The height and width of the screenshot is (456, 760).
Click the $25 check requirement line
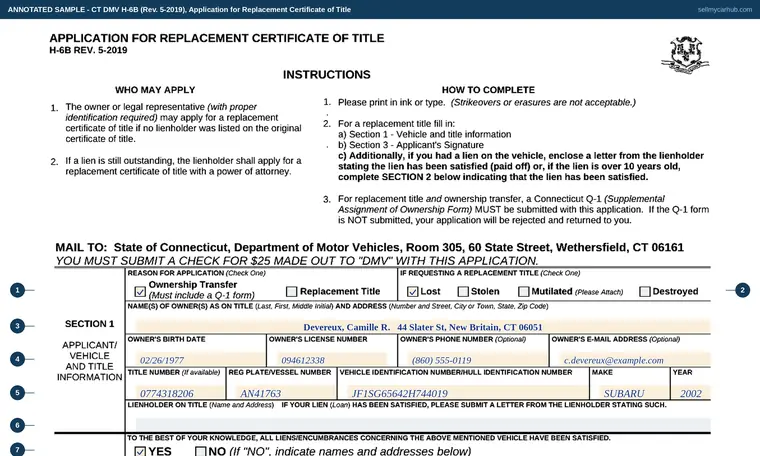[297, 261]
